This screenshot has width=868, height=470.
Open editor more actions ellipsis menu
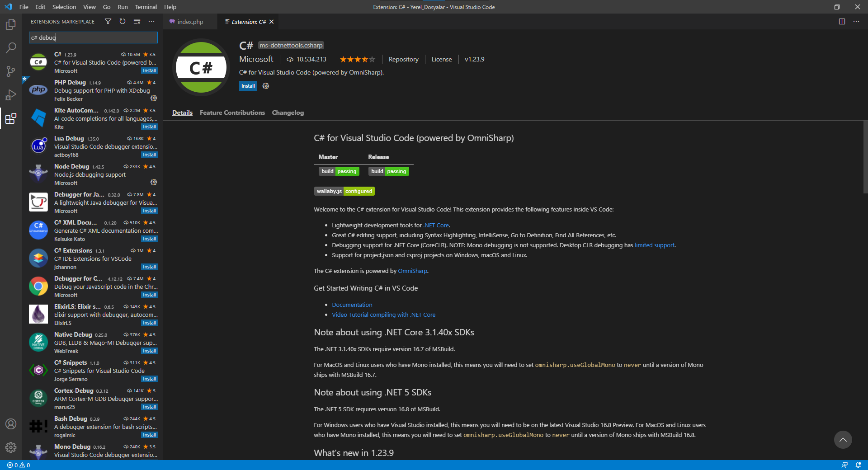coord(856,22)
